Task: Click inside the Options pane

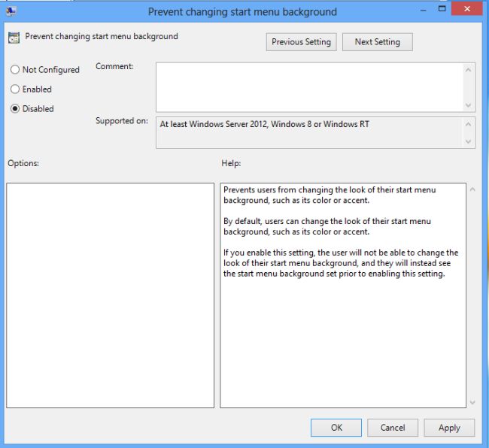Action: pos(110,295)
